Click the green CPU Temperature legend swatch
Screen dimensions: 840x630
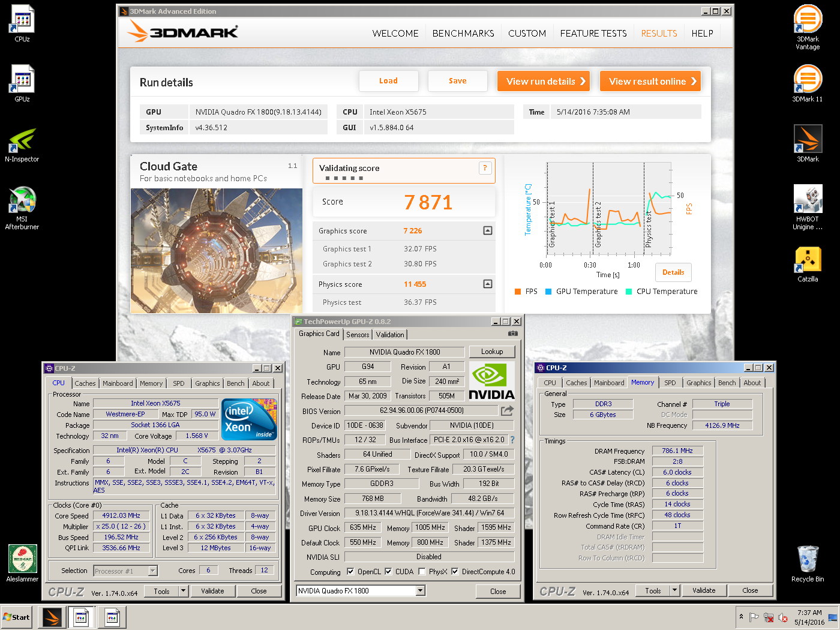[629, 292]
